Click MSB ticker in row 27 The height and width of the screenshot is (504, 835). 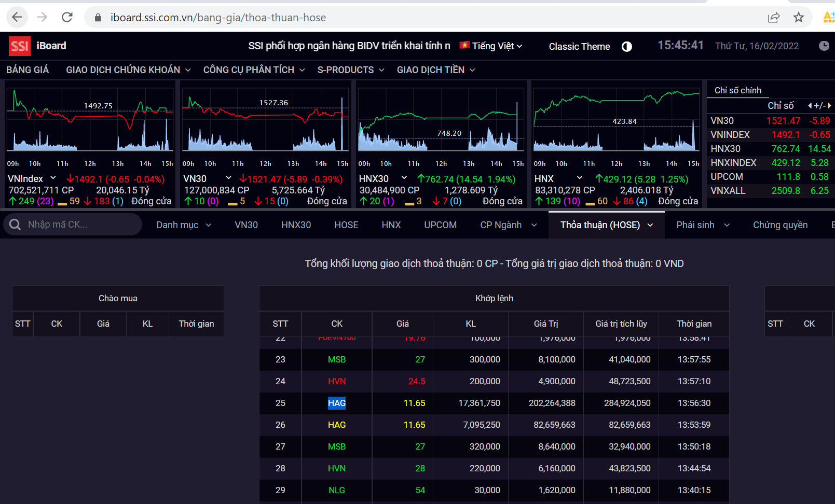pyautogui.click(x=337, y=446)
